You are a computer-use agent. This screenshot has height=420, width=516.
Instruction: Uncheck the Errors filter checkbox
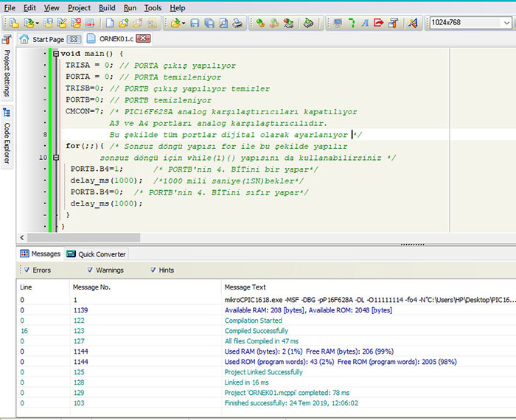click(x=26, y=270)
